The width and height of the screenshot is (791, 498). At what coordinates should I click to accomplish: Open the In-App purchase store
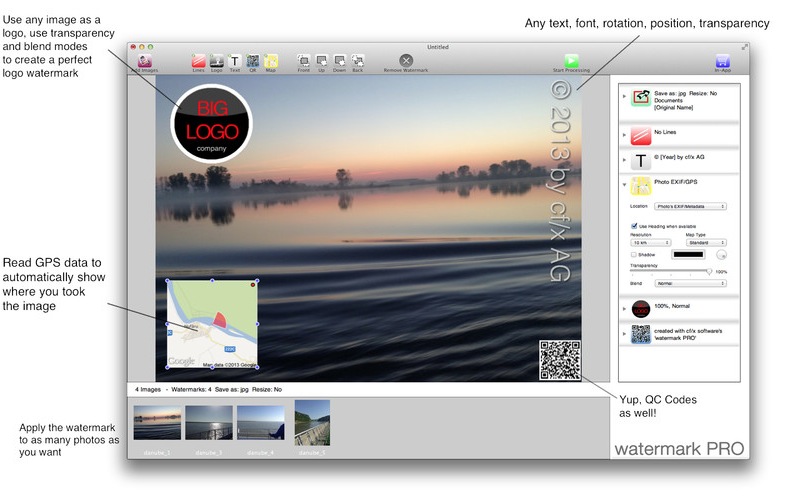pyautogui.click(x=722, y=62)
